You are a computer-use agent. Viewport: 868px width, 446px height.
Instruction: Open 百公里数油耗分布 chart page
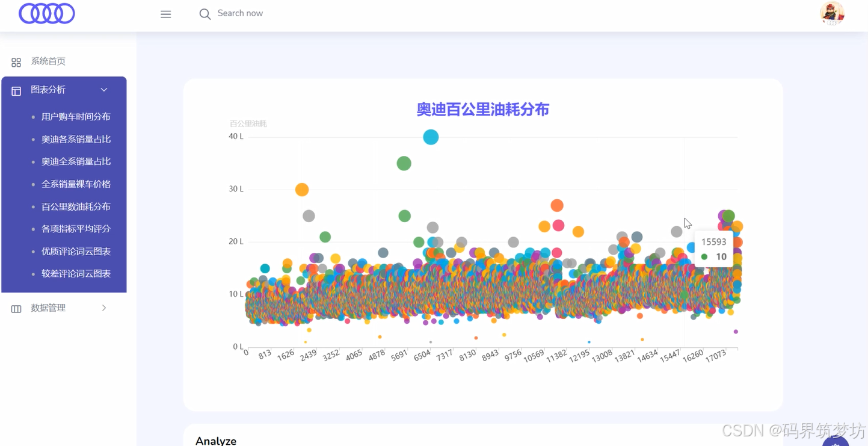pos(76,206)
